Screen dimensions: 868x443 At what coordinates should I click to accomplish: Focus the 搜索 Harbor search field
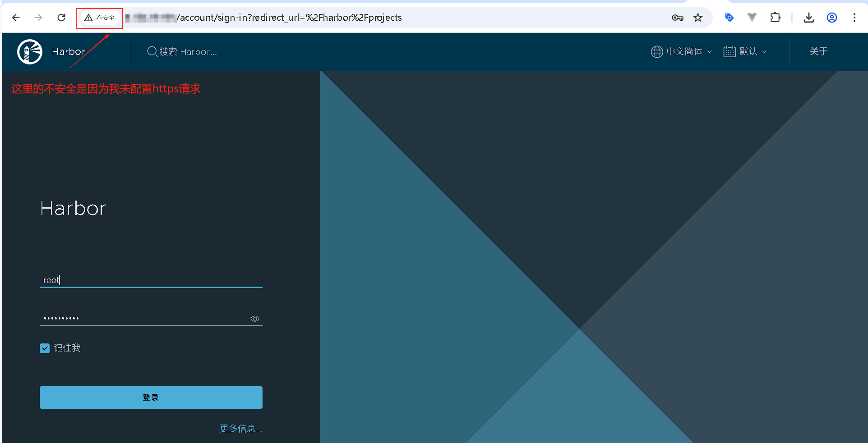click(x=188, y=52)
